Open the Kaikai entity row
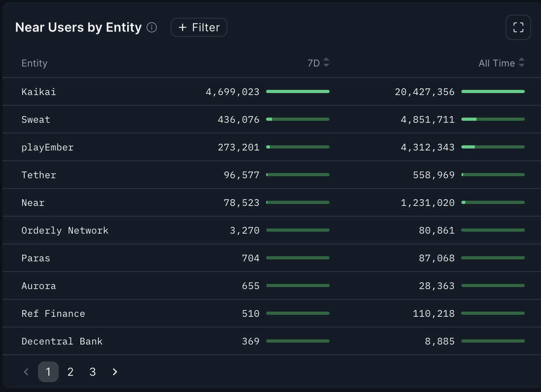Screen dimensions: 541x392 pos(38,92)
